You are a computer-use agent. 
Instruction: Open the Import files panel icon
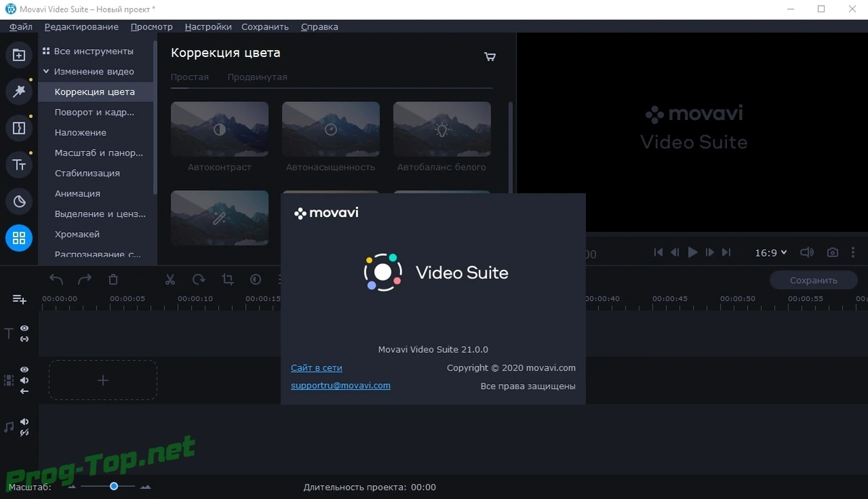[19, 55]
